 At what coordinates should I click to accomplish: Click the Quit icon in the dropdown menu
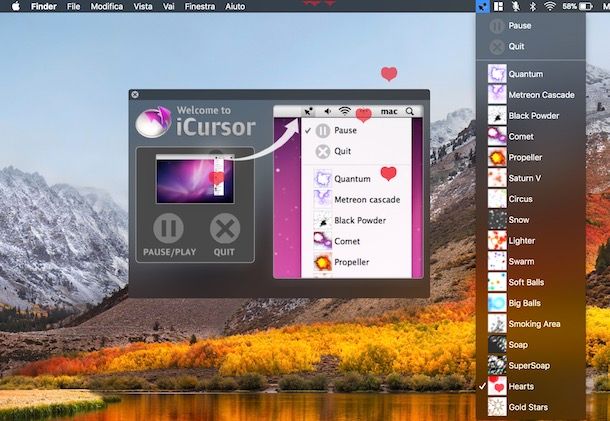coord(497,47)
